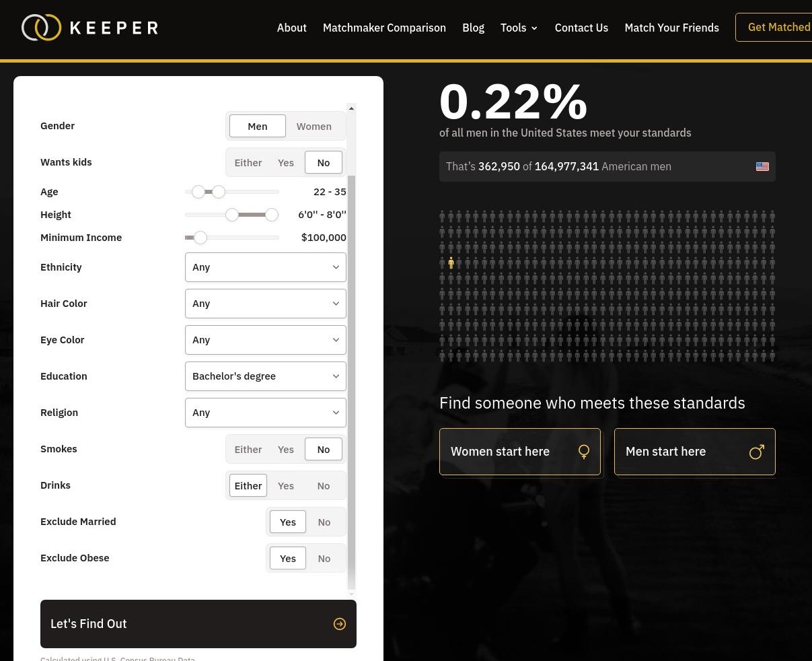Click the Get Matched button

pos(774,27)
